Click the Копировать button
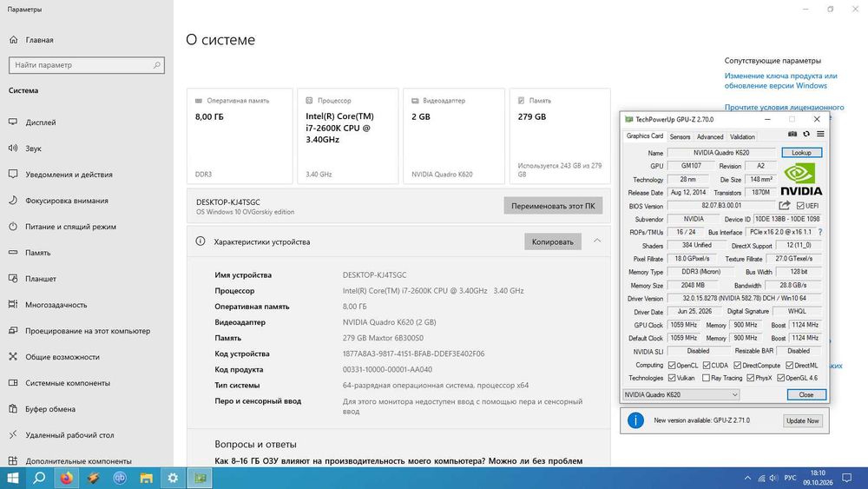 coord(552,241)
